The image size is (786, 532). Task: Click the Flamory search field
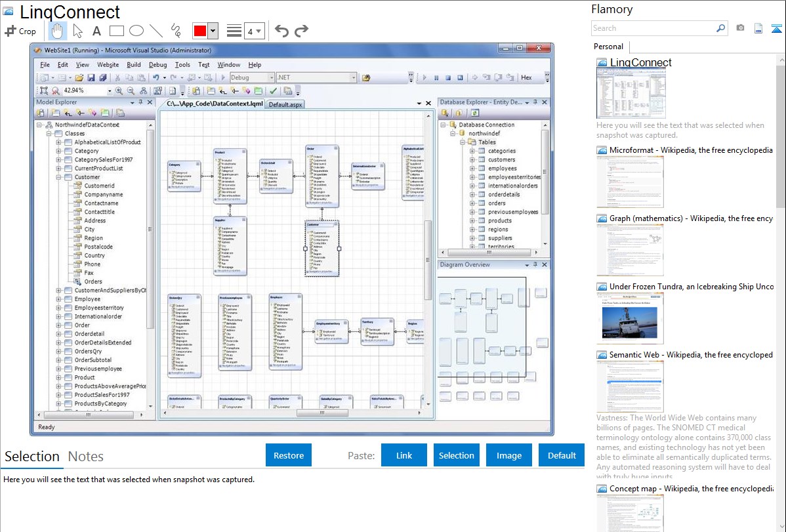point(653,28)
